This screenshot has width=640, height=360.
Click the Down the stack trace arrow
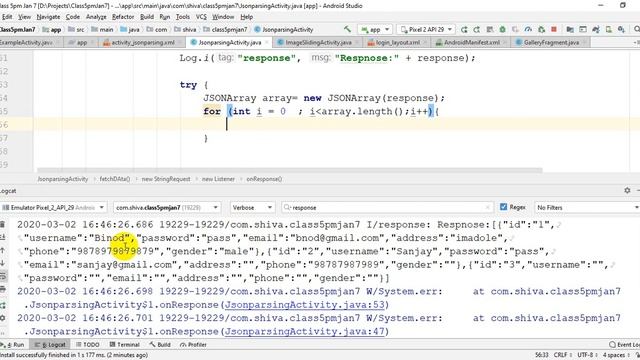[3, 263]
